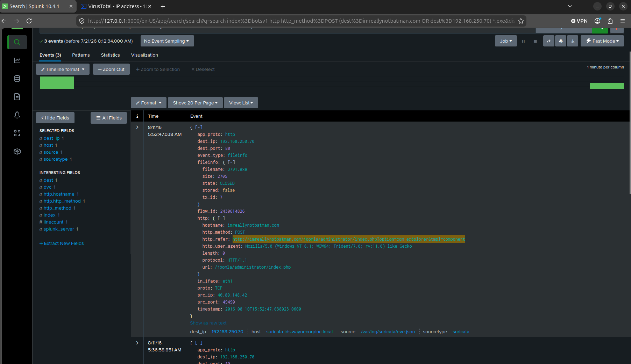Open the Reports document sidebar icon

(x=17, y=97)
